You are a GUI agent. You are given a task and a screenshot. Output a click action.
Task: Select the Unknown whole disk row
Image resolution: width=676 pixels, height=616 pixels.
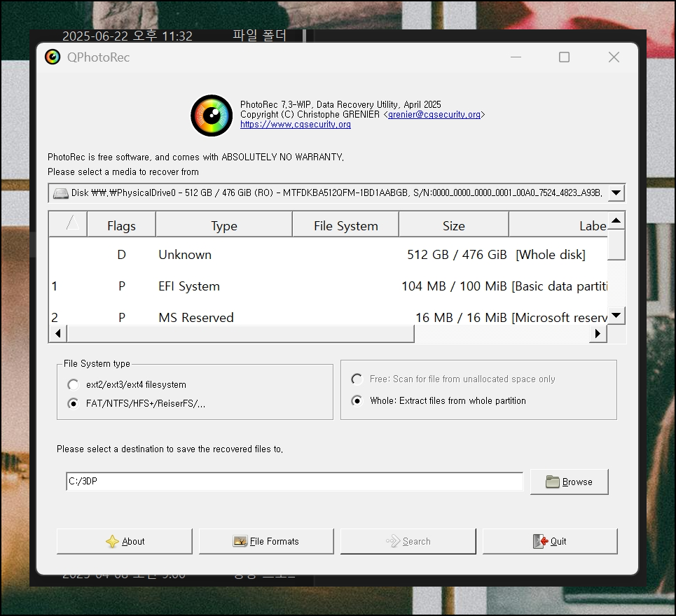328,255
